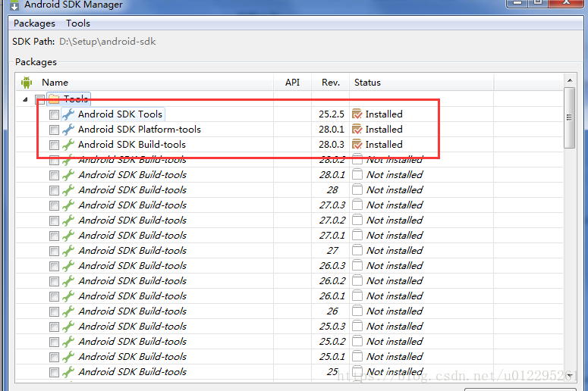Sort by the API column header
This screenshot has width=588, height=391.
(x=293, y=83)
